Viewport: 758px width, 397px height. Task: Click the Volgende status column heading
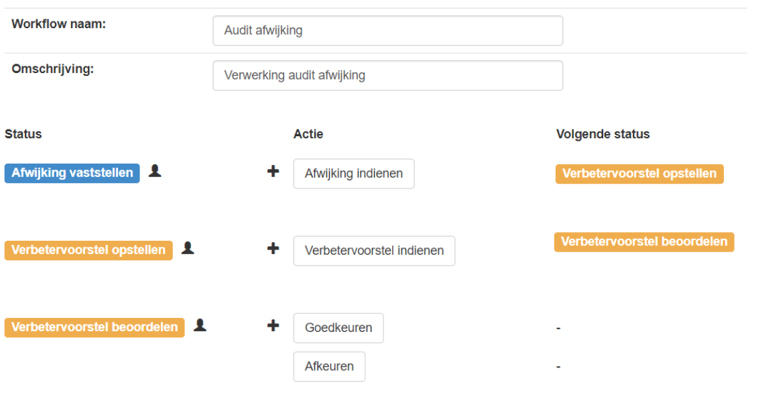[x=603, y=134]
